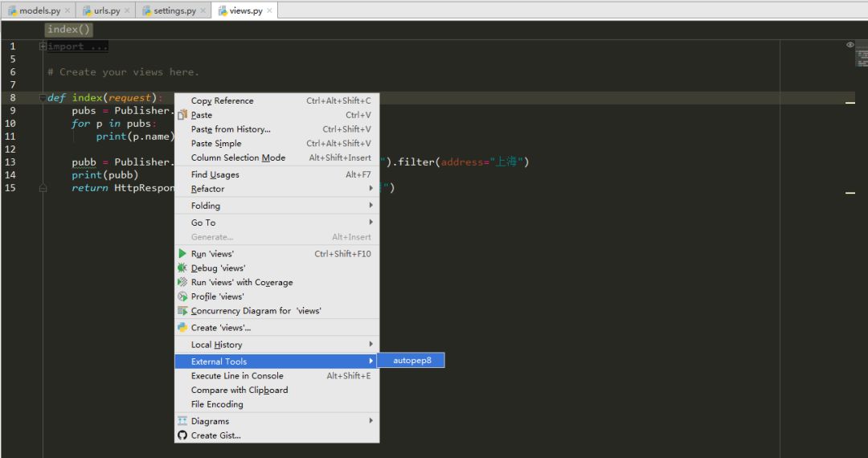Click the '# Create your views here.' comment

pyautogui.click(x=123, y=72)
